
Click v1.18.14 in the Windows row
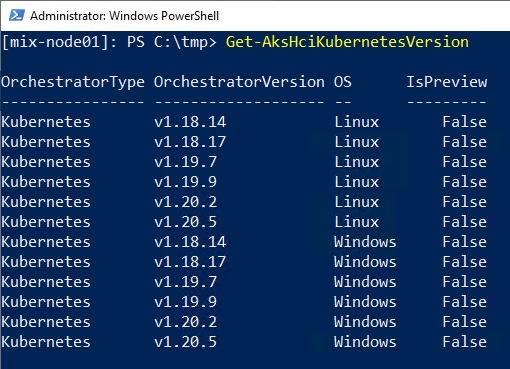coord(190,242)
